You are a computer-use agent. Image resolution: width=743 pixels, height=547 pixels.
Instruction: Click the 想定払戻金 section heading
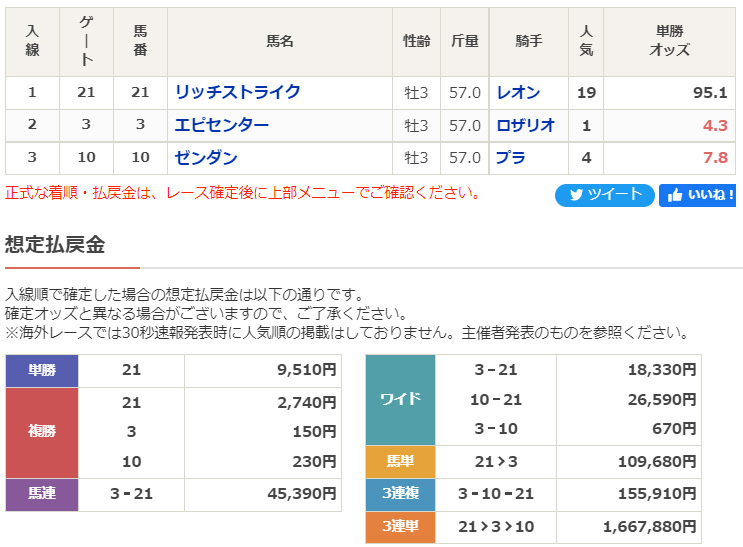tap(55, 245)
